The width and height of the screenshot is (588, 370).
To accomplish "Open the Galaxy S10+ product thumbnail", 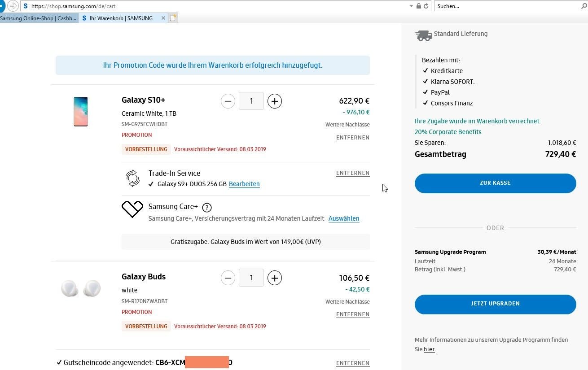I will (x=81, y=112).
